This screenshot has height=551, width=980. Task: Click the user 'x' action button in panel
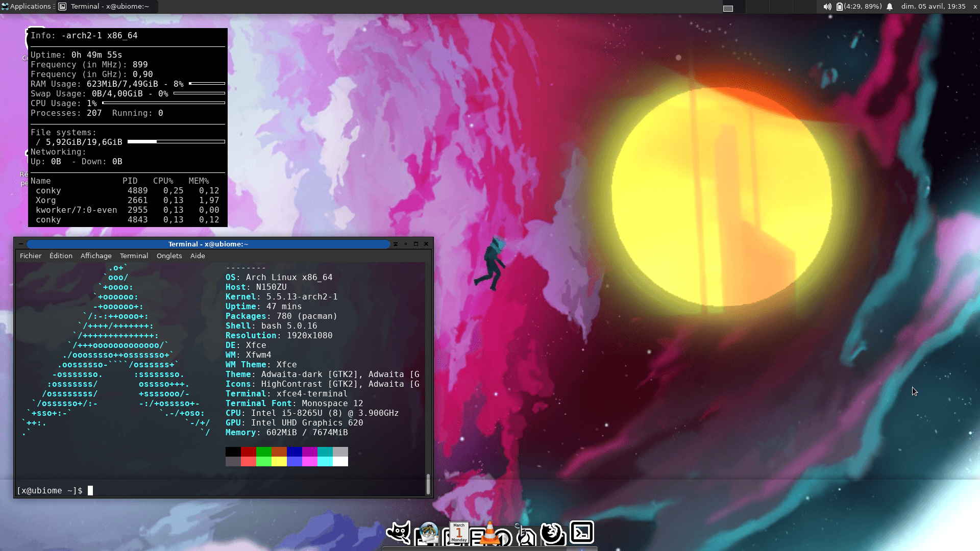pos(975,7)
